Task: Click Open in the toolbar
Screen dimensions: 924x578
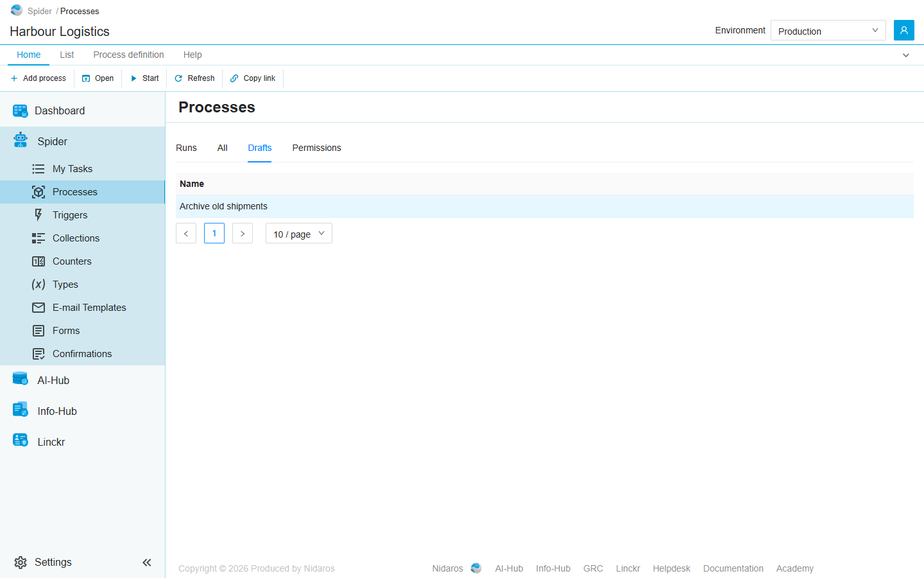Action: pos(98,78)
